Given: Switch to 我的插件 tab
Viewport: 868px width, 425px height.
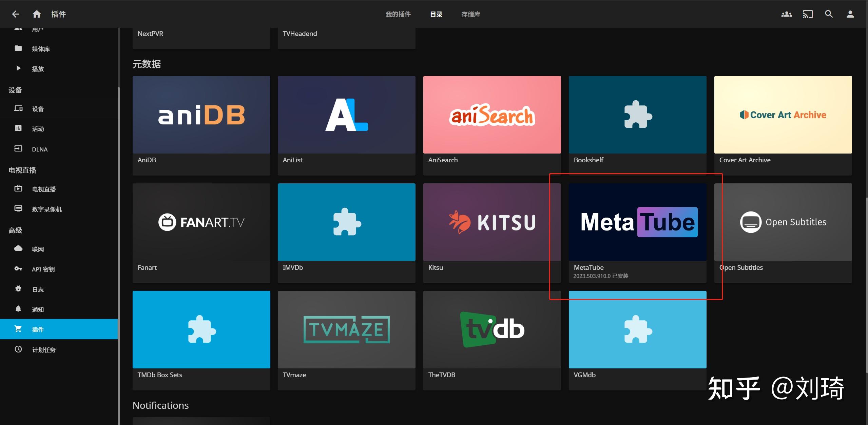Looking at the screenshot, I should (398, 14).
